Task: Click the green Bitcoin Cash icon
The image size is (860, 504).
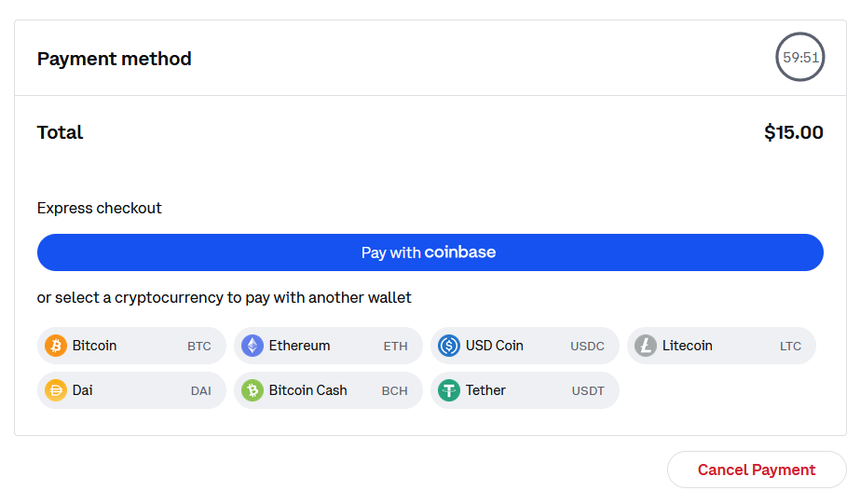Action: (x=253, y=390)
